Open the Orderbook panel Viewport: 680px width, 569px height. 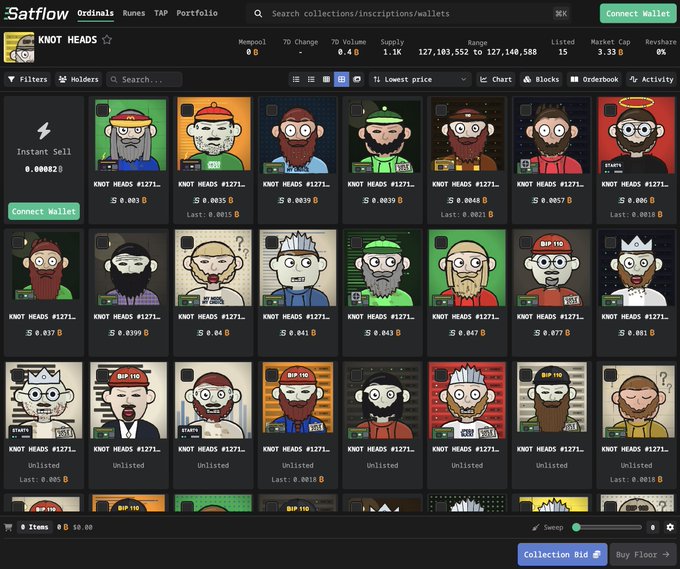(x=594, y=79)
